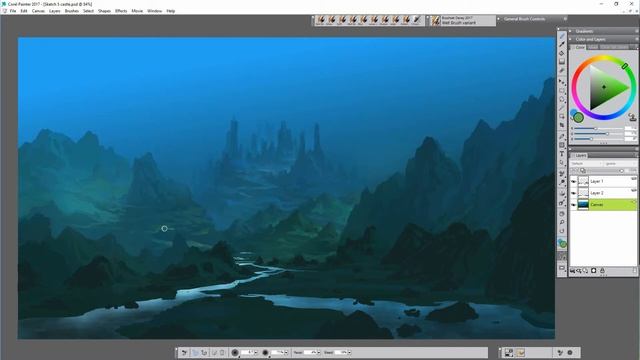The height and width of the screenshot is (360, 640).
Task: Toggle Pick Up Underlying Color button
Action: [583, 171]
